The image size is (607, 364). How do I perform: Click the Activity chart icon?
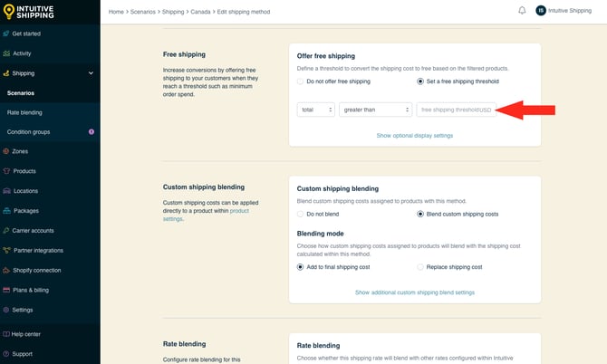tap(6, 53)
